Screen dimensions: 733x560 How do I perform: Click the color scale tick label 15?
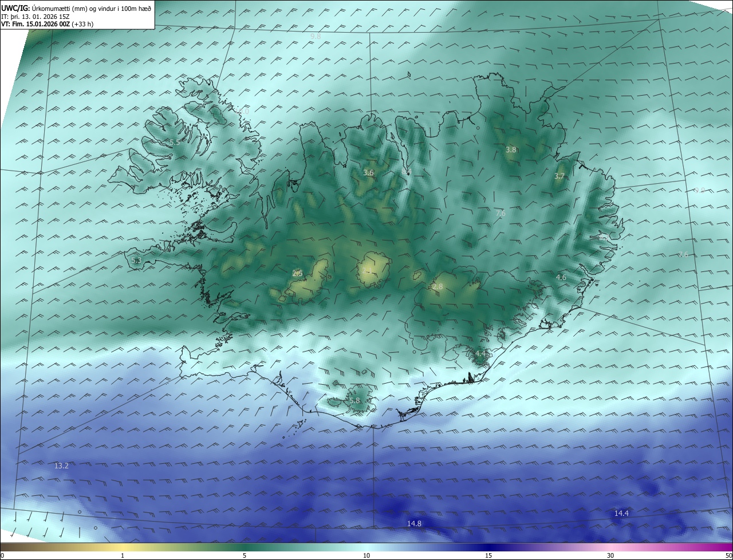pyautogui.click(x=488, y=555)
